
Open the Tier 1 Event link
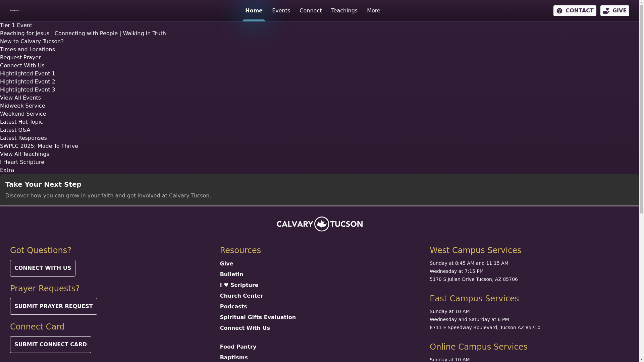[x=16, y=25]
